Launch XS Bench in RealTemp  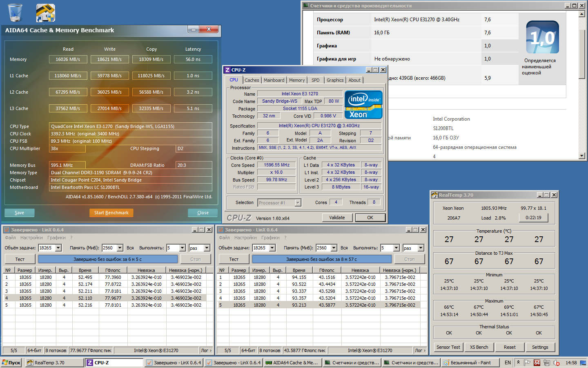tap(479, 347)
